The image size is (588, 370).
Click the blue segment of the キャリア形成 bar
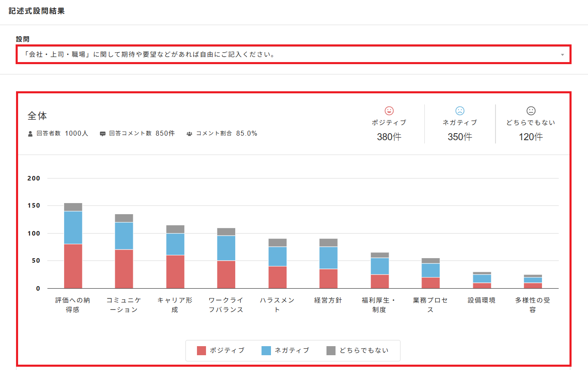175,244
